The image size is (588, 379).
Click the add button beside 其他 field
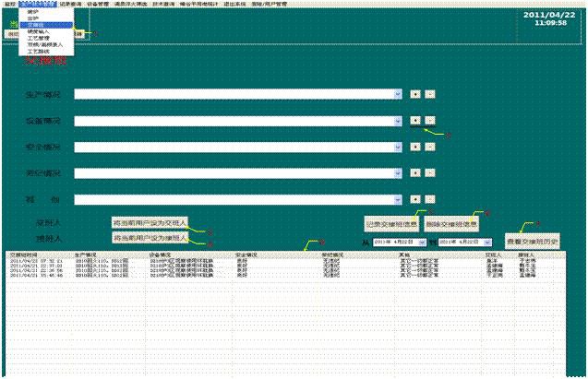[414, 198]
